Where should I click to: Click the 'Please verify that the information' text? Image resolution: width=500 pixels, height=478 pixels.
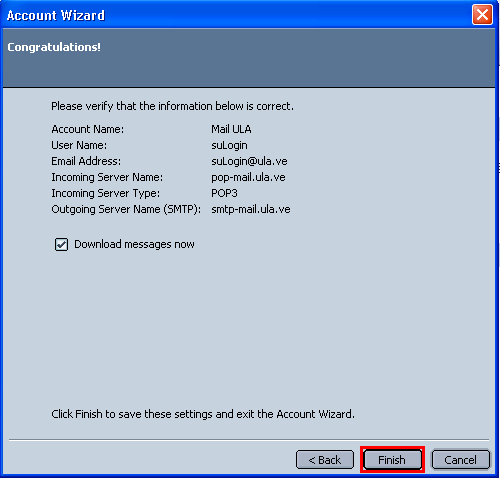coord(172,106)
